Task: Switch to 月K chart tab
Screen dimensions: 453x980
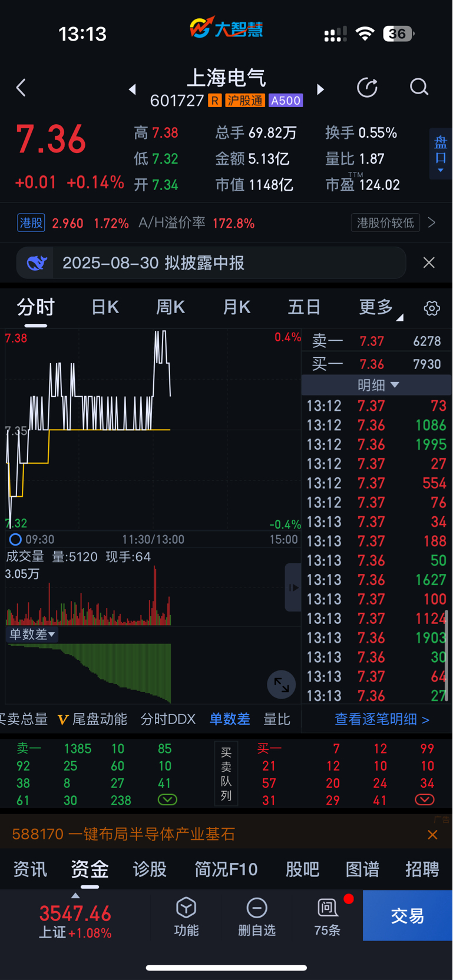Action: click(x=237, y=307)
